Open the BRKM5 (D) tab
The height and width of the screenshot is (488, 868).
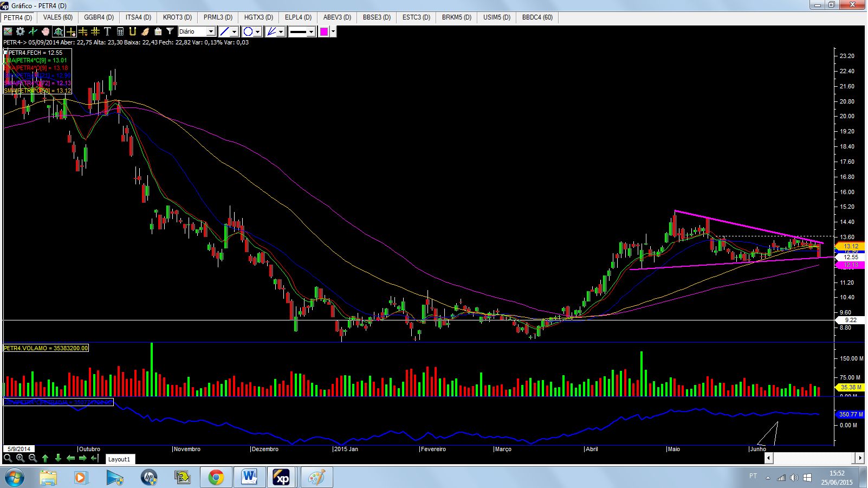point(457,17)
